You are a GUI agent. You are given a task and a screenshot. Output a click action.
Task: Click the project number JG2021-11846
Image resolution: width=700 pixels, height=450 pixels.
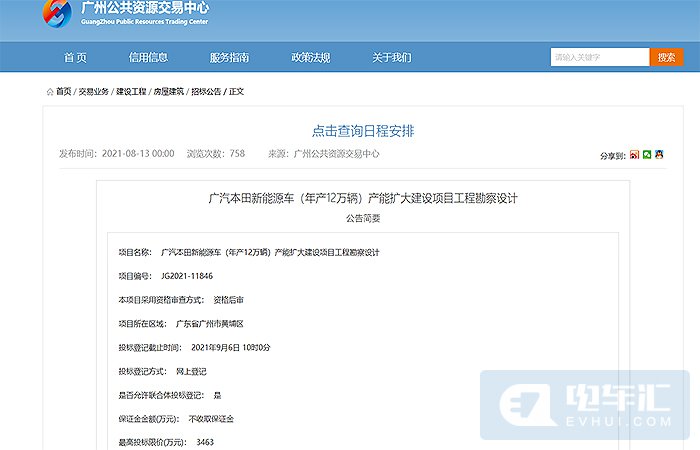187,276
